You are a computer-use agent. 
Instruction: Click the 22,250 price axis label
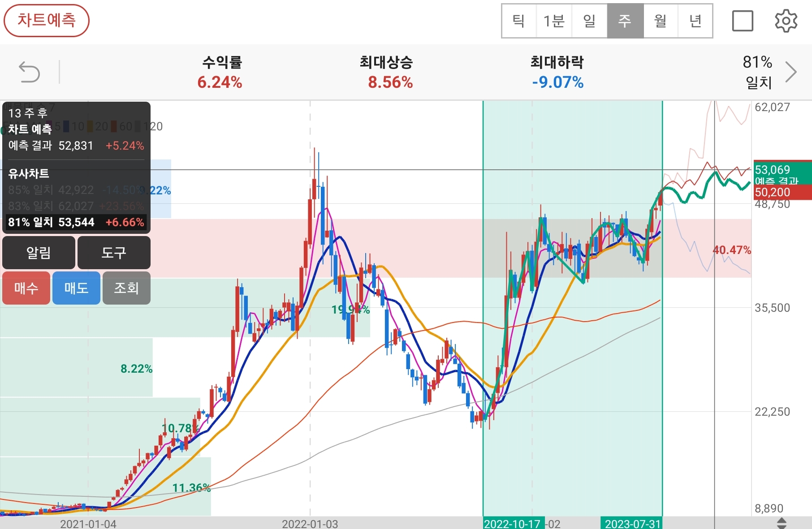[x=772, y=412]
